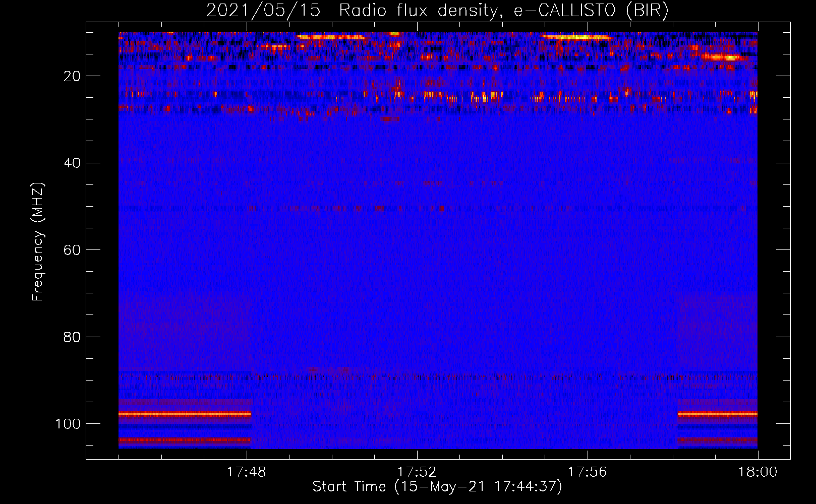Click the 18:00 time tick label

point(757,472)
